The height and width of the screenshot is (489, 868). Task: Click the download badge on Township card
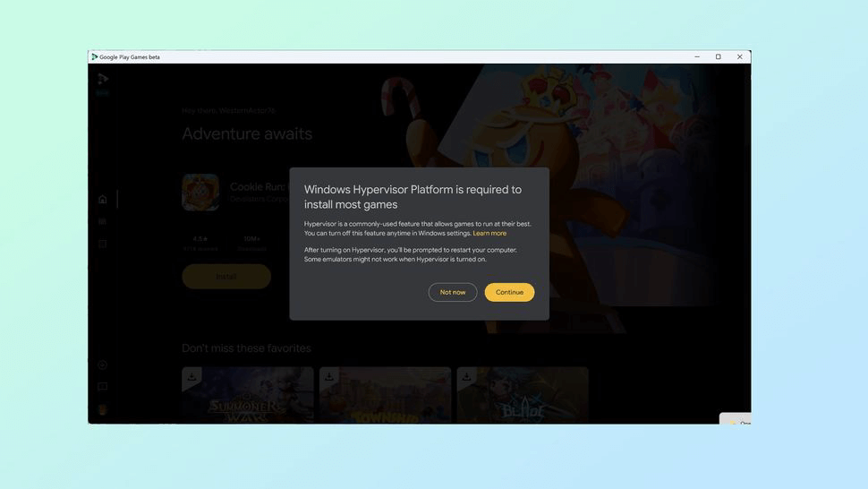tap(328, 376)
